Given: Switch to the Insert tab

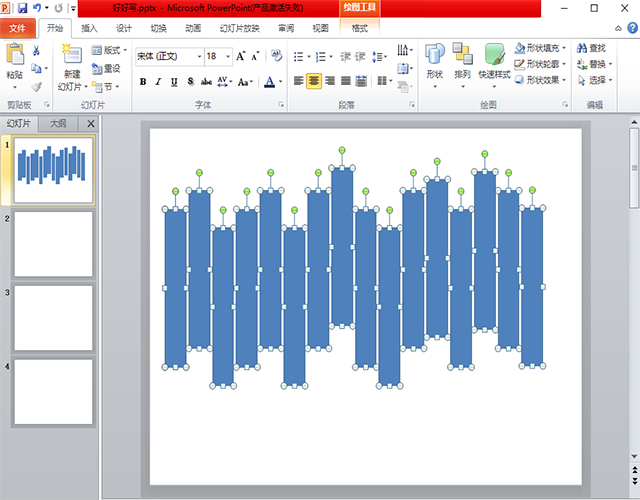Looking at the screenshot, I should click(x=89, y=28).
